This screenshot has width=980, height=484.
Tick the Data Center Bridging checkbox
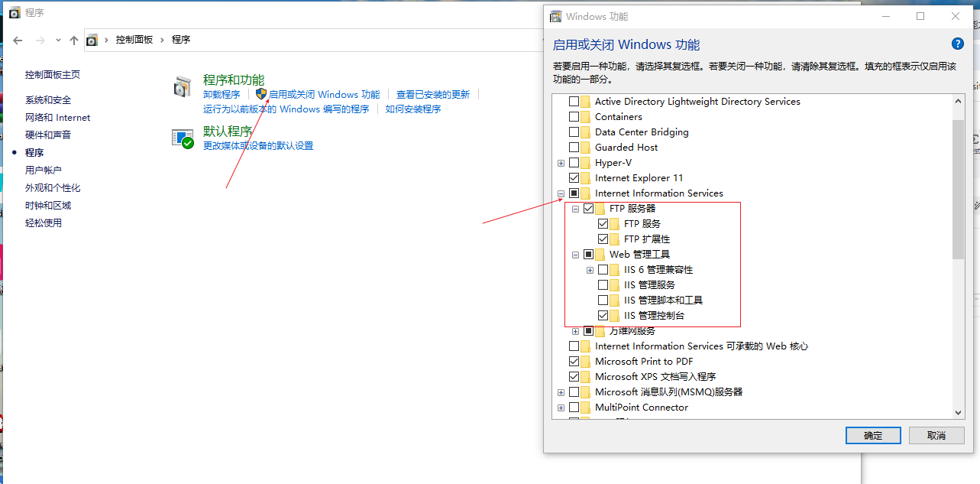(x=574, y=132)
